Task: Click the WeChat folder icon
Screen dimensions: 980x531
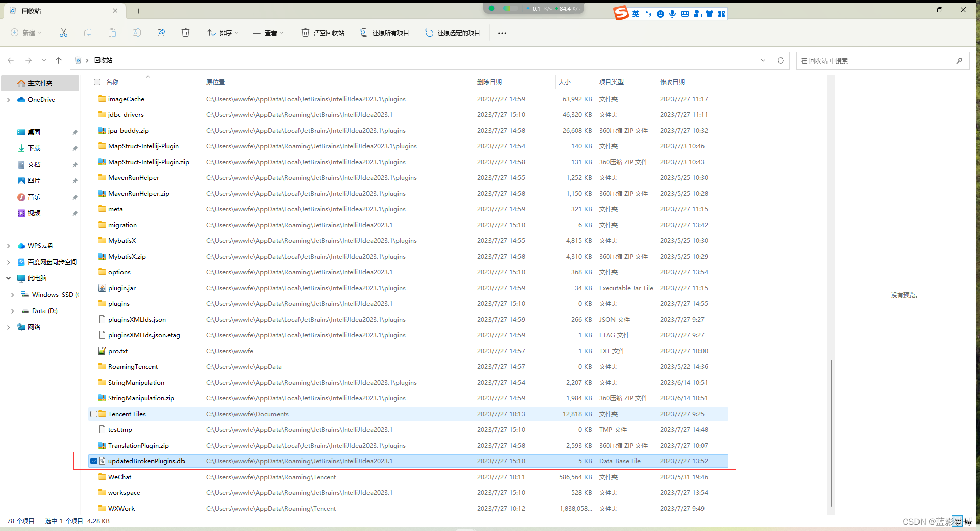Action: (x=102, y=477)
